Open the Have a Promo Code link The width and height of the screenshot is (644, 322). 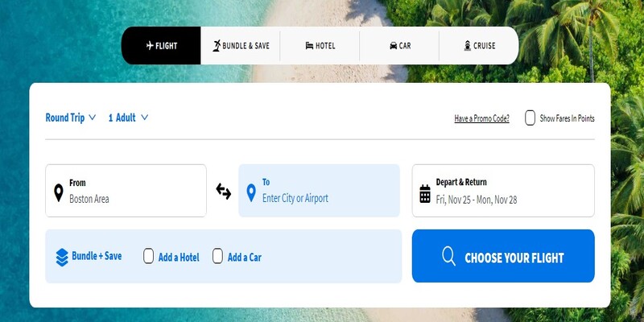click(x=481, y=118)
